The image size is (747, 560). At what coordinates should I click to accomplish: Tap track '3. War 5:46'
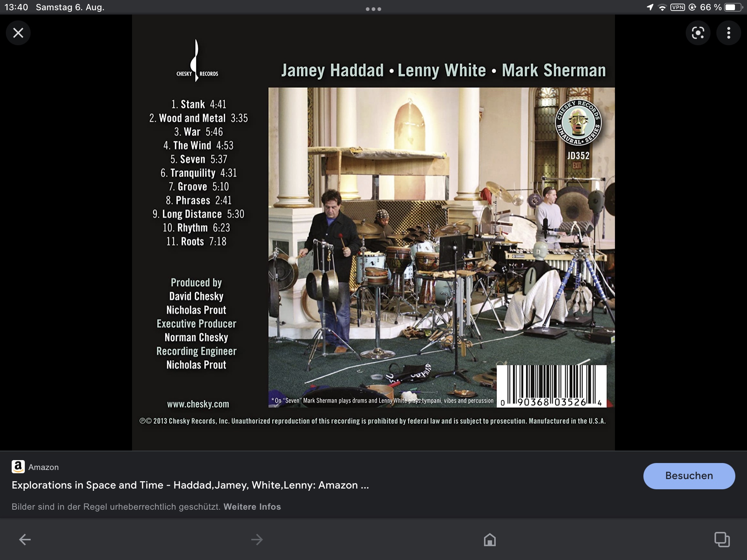click(198, 132)
